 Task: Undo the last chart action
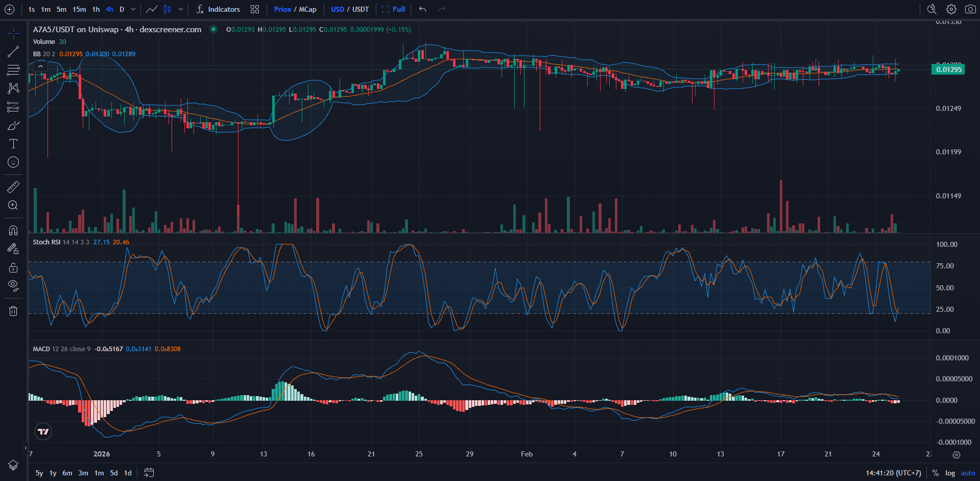[422, 9]
